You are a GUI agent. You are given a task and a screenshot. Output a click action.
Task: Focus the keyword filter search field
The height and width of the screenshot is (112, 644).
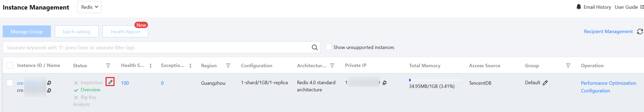(x=156, y=47)
